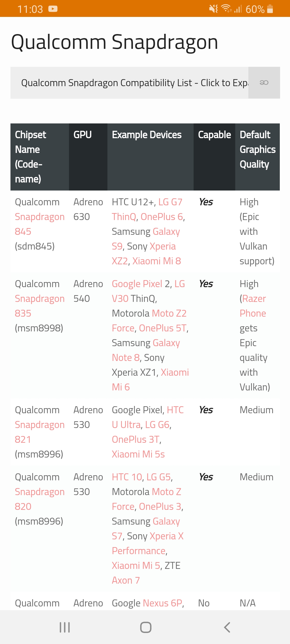
Task: Follow the Google Pixel link
Action: pos(137,284)
